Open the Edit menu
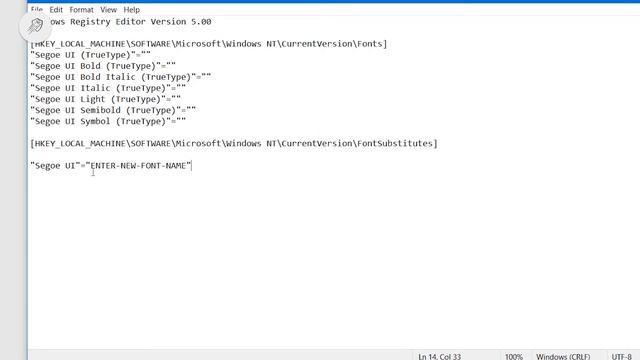The height and width of the screenshot is (360, 640). click(56, 9)
